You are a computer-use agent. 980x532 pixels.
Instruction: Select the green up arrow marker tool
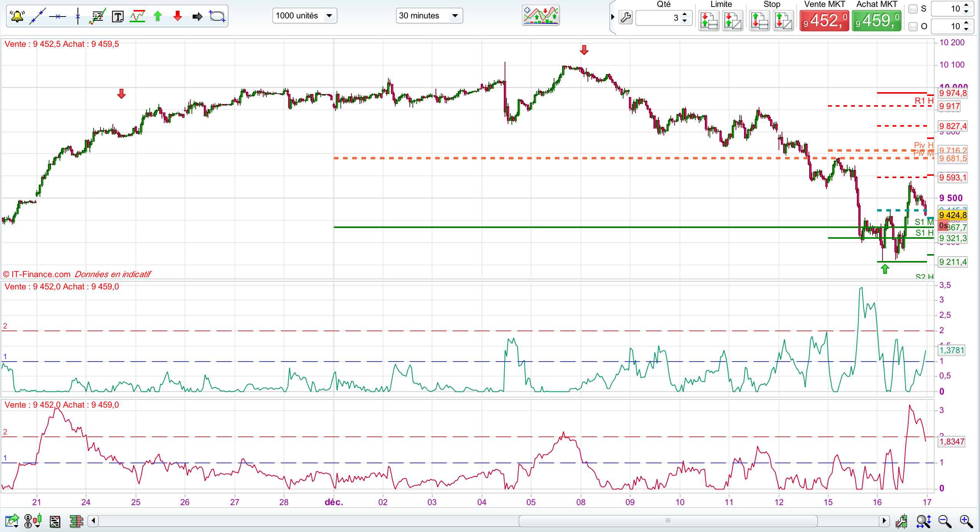[157, 16]
